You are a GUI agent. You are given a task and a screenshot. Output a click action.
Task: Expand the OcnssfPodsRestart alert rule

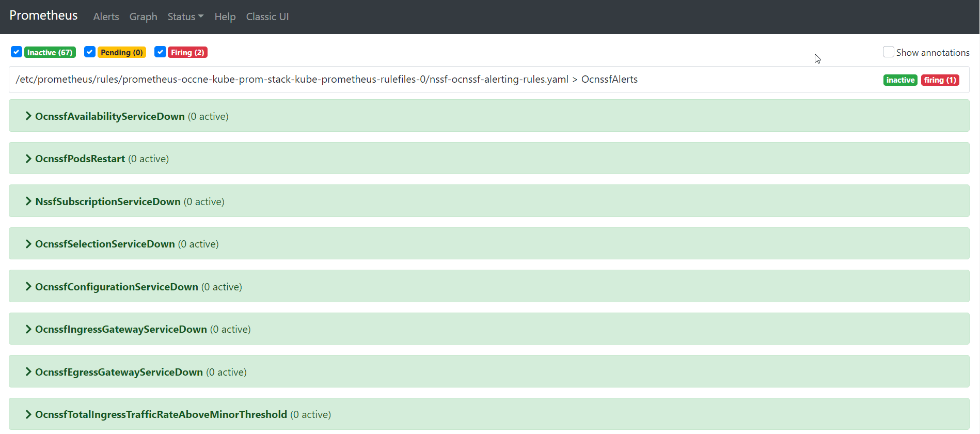80,159
